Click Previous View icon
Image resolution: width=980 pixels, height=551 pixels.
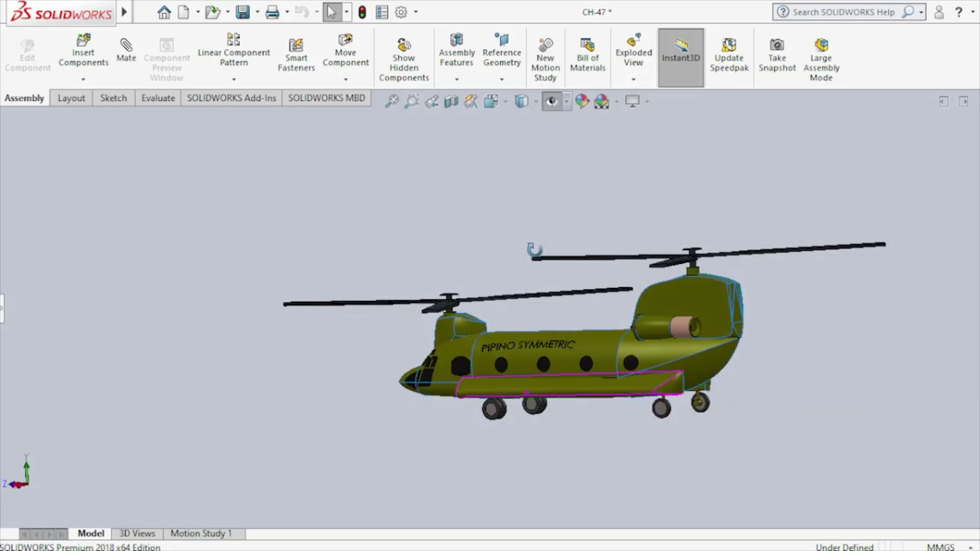coord(431,101)
